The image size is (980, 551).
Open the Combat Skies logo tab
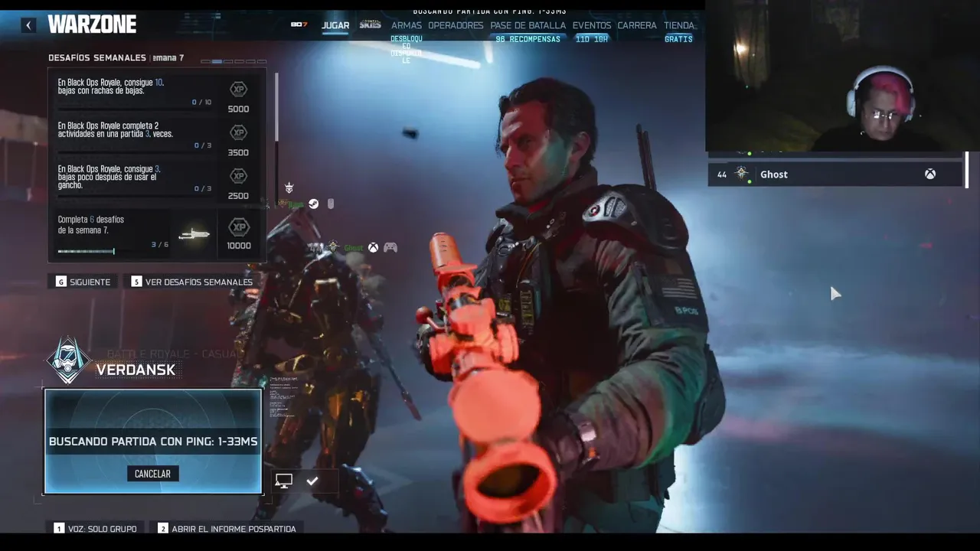coord(370,24)
